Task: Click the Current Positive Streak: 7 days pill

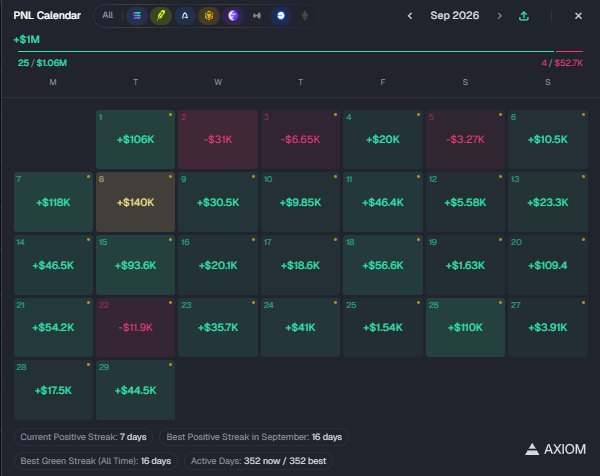Action: (83, 437)
